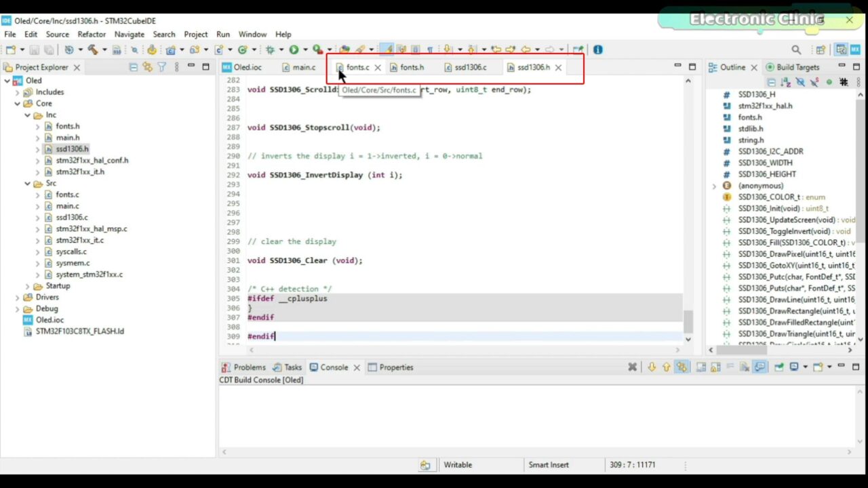Switch to the main.c editor tab
The height and width of the screenshot is (488, 868).
298,67
